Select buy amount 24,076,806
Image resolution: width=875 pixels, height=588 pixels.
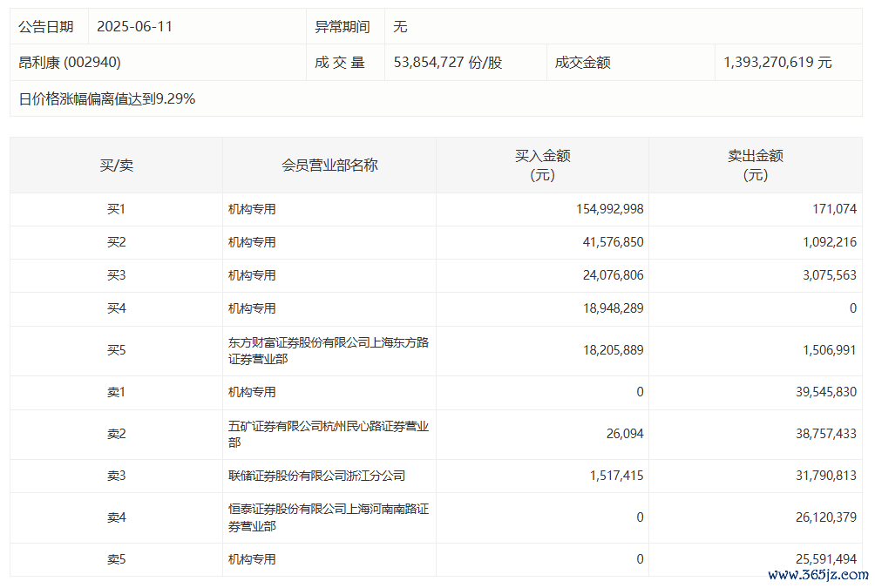pos(613,275)
